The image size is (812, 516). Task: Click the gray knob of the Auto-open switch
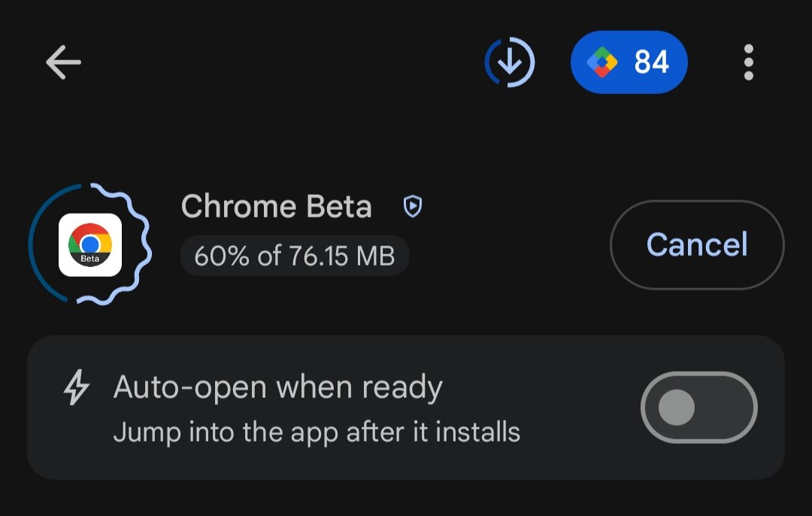[676, 408]
